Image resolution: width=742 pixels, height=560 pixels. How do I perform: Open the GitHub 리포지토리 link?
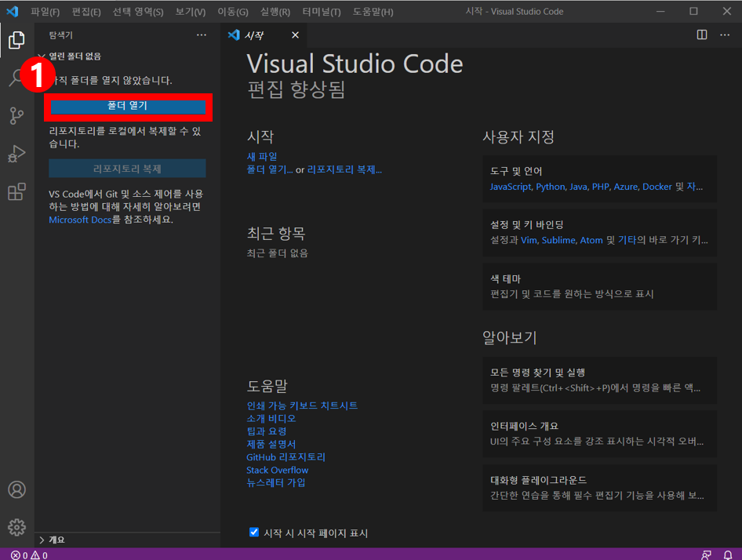(286, 456)
